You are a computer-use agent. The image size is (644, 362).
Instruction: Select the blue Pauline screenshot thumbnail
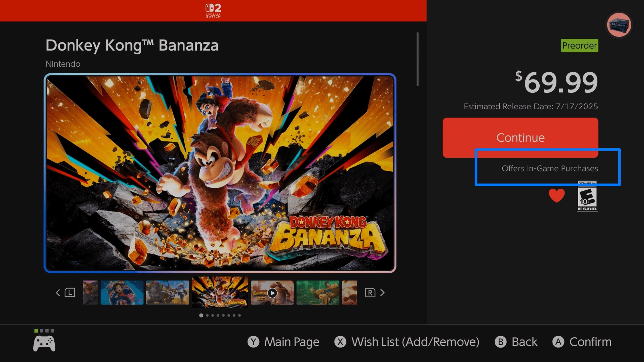tap(122, 293)
